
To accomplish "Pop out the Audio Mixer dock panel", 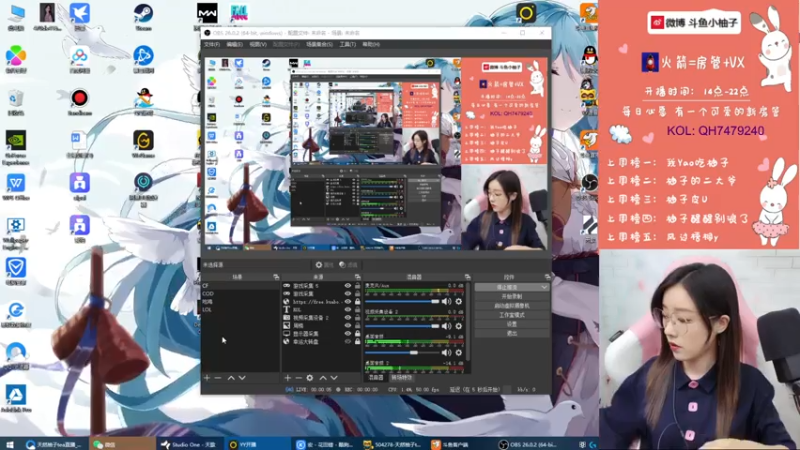I will point(467,277).
